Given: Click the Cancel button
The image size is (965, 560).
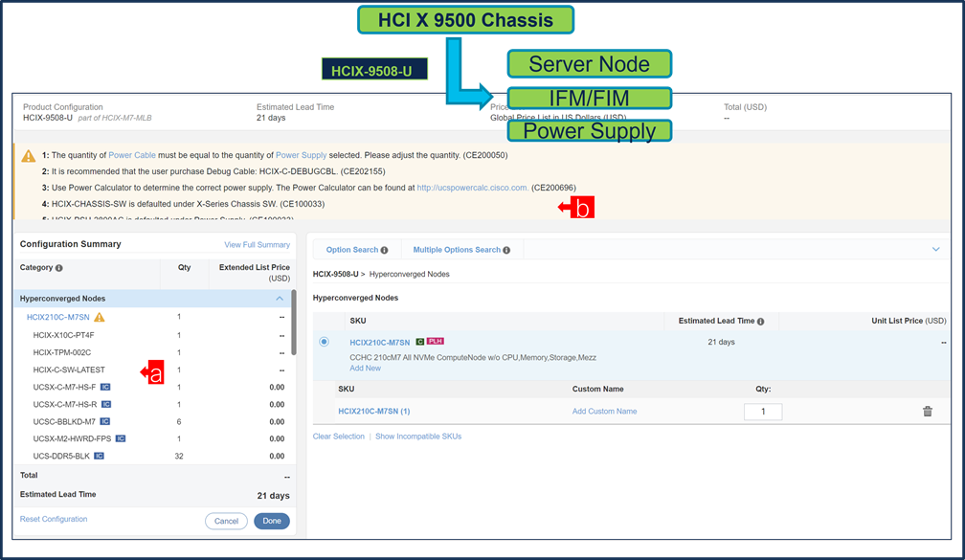Looking at the screenshot, I should (x=226, y=521).
